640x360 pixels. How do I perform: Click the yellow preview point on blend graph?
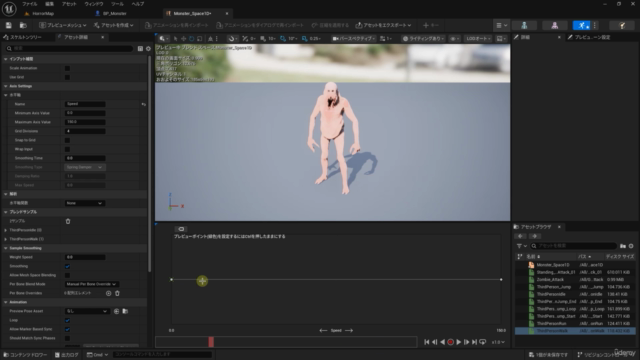tap(202, 281)
